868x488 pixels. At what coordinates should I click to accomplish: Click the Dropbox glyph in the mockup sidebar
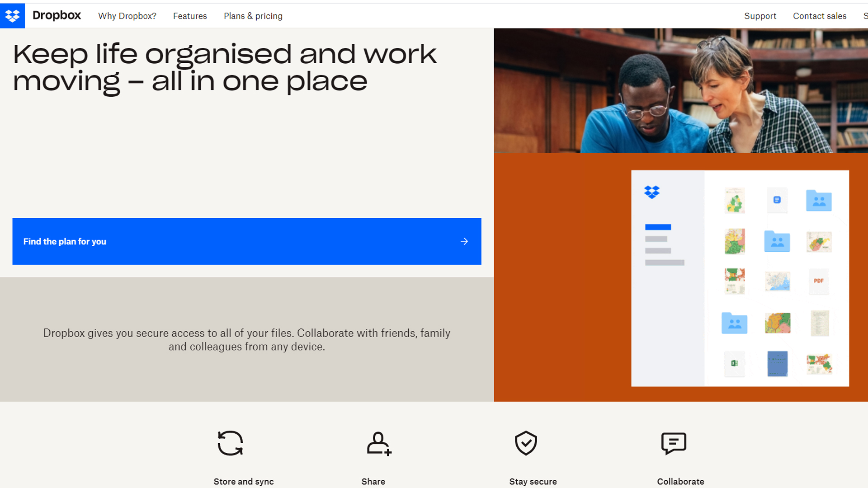coord(652,192)
